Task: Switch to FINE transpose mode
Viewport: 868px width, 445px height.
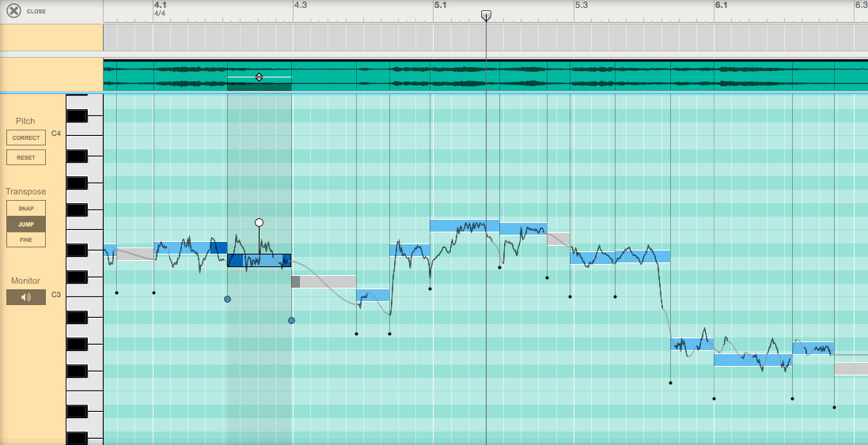Action: point(25,239)
